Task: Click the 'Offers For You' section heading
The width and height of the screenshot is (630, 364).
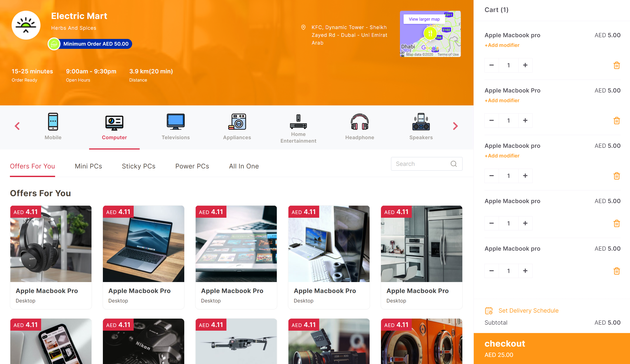Action: click(40, 193)
